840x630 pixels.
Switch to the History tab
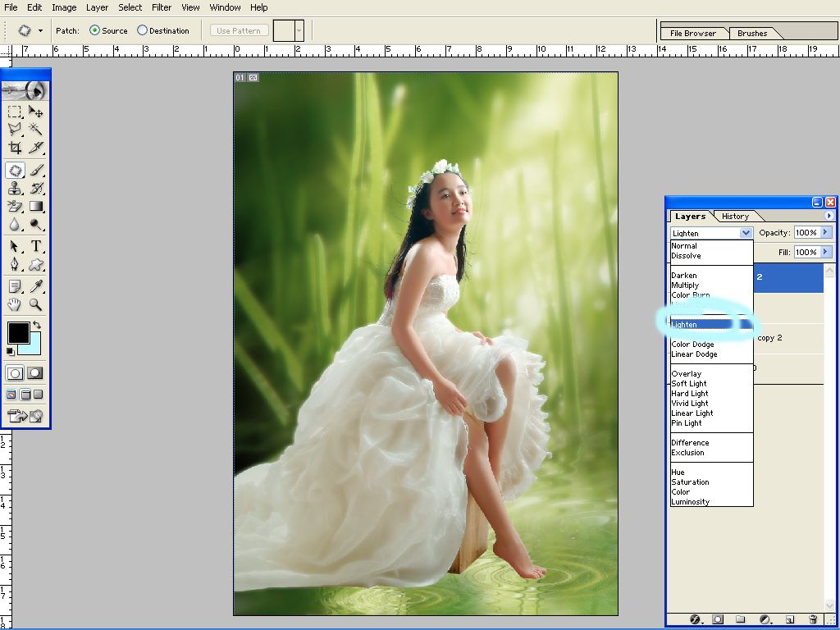click(735, 217)
